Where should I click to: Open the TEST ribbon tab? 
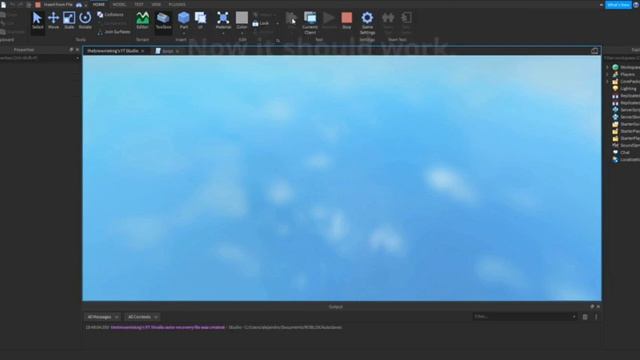(139, 4)
